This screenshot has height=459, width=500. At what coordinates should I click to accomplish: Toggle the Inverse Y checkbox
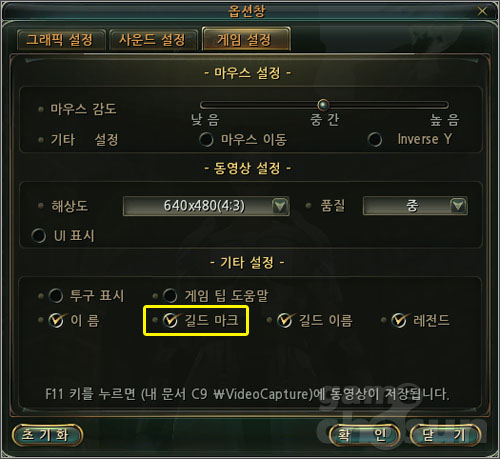(x=375, y=139)
